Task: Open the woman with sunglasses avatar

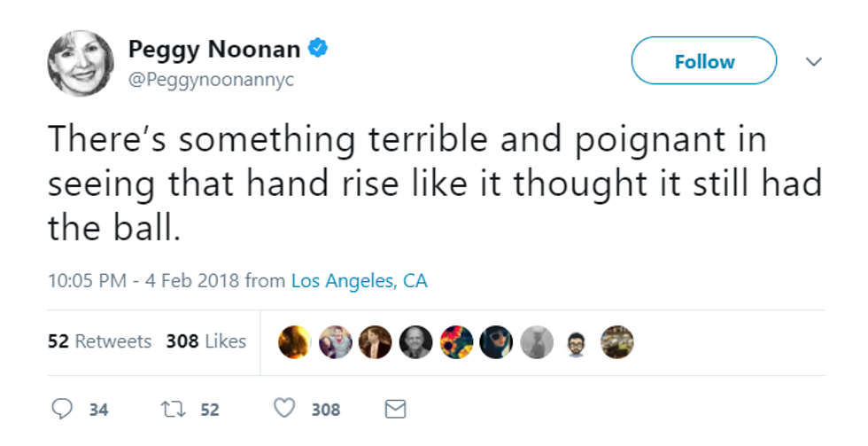Action: tap(496, 342)
